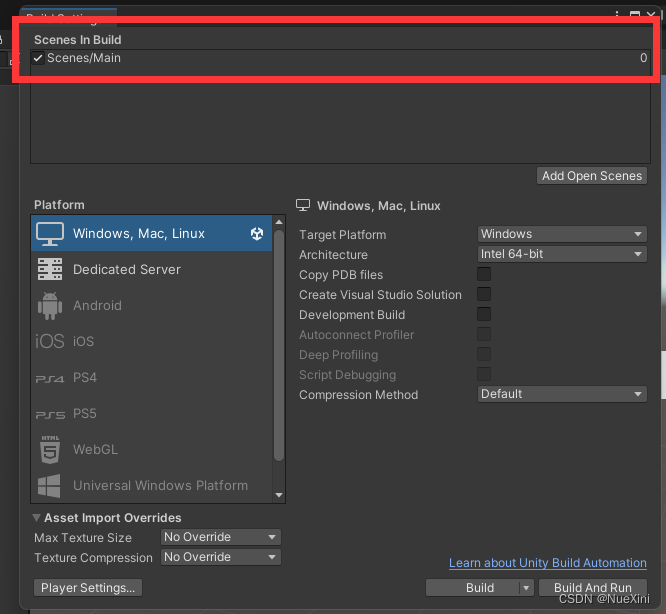Click the Android platform label

click(x=97, y=305)
